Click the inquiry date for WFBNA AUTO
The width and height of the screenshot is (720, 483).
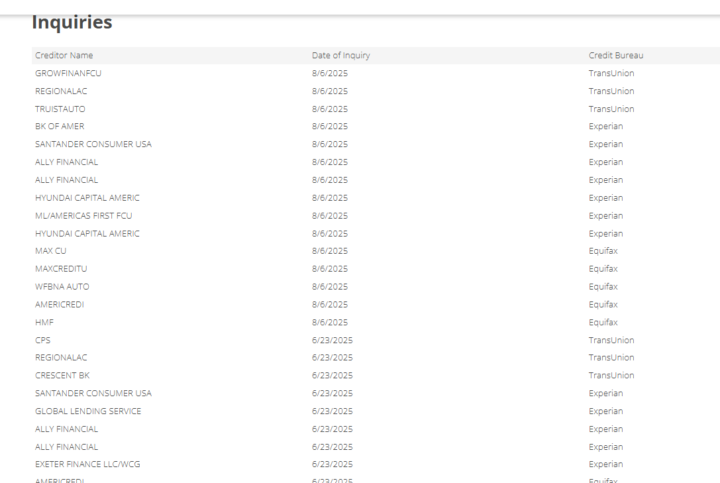pos(330,287)
